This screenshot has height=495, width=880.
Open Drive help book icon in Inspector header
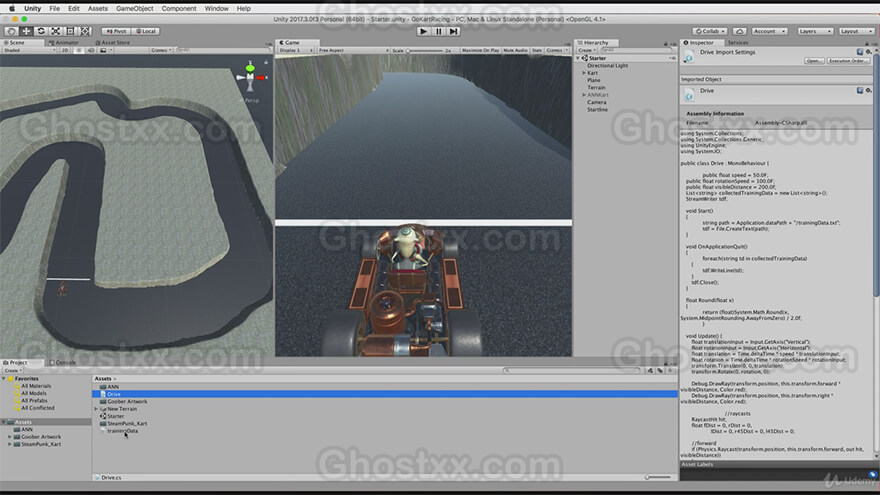coord(859,52)
